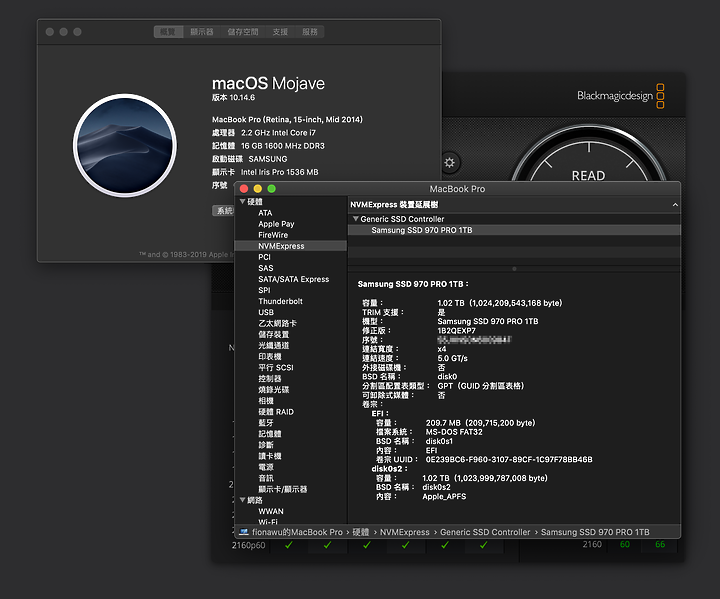Select 電源 in the sidebar
Viewport: 720px width, 599px height.
coord(266,467)
